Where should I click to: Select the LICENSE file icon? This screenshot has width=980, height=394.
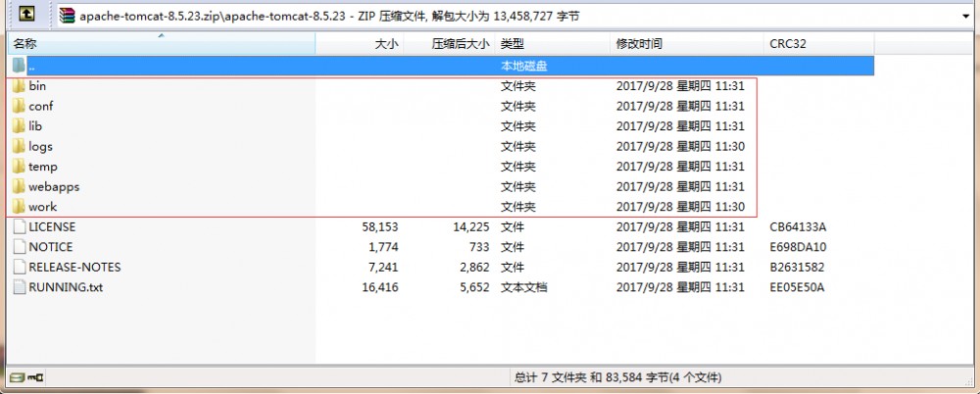[20, 226]
